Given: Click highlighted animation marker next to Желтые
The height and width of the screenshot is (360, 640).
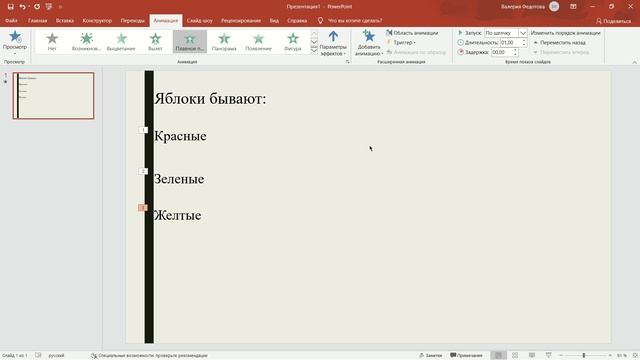Looking at the screenshot, I should pos(142,208).
